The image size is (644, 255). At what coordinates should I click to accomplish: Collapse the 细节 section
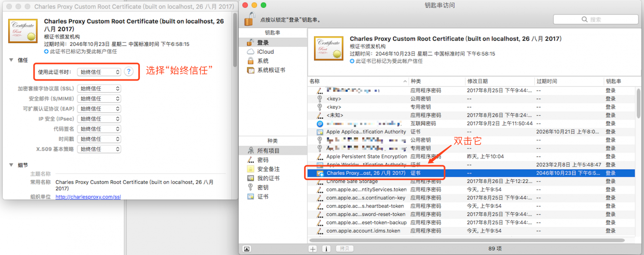[x=11, y=165]
